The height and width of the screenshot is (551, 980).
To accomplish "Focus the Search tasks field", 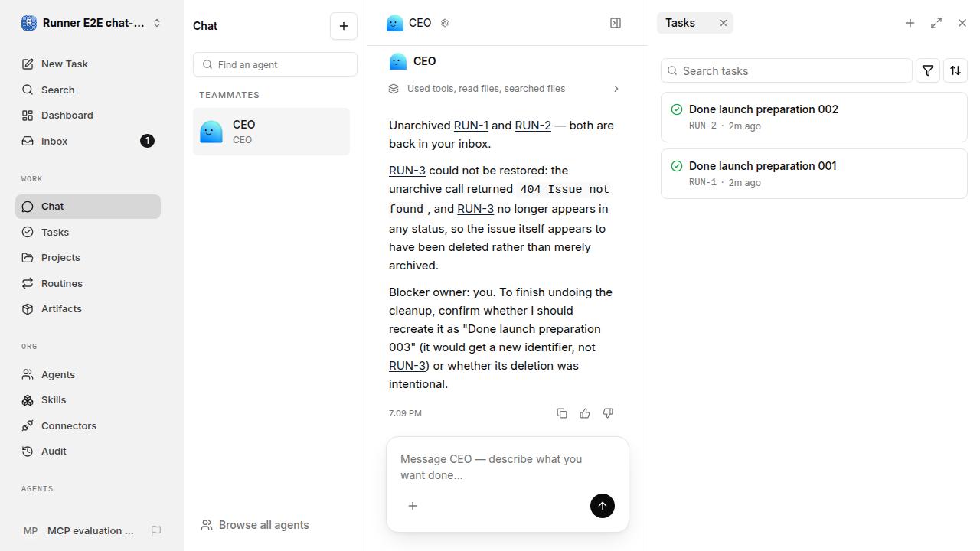I will pos(786,70).
